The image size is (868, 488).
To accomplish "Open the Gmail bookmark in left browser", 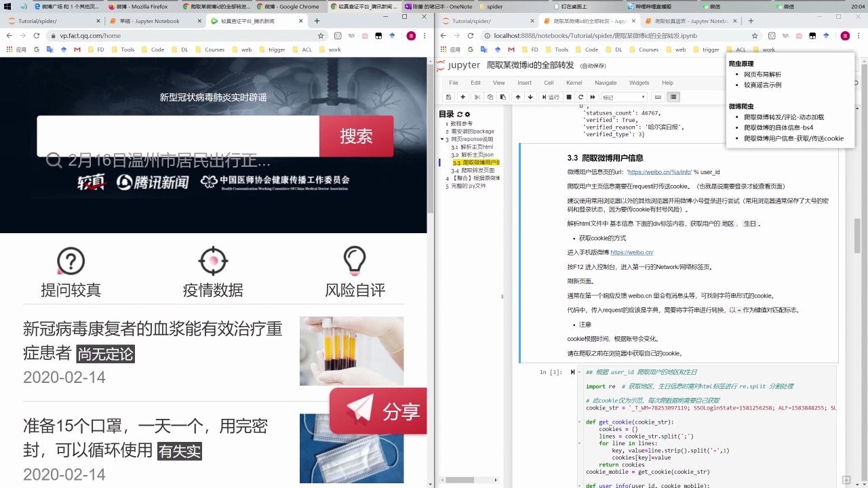I will [77, 49].
